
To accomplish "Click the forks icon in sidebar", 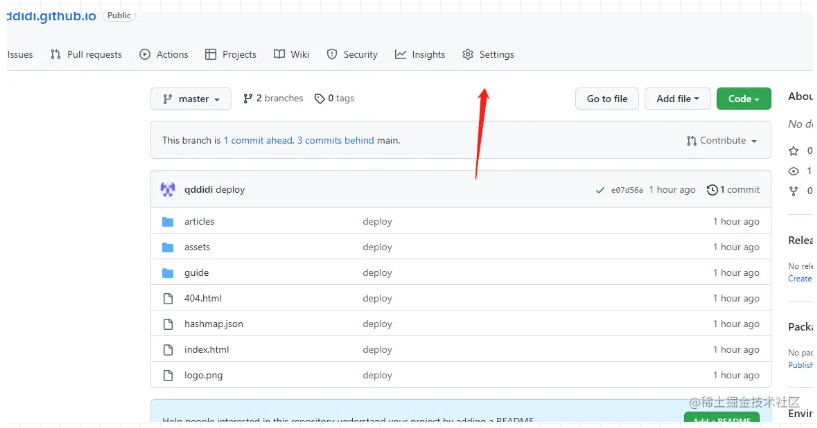I will pyautogui.click(x=794, y=191).
